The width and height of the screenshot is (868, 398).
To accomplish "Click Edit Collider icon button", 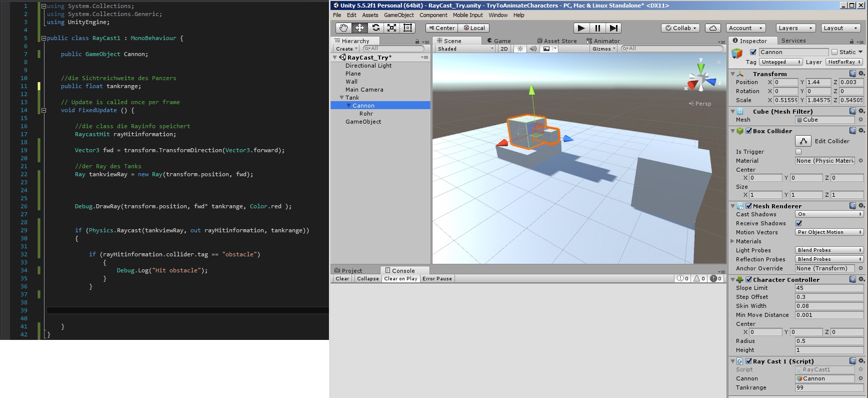I will click(x=803, y=141).
